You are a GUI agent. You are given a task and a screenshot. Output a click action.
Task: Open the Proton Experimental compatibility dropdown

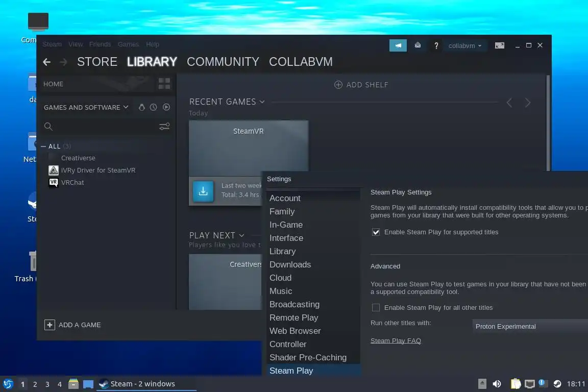[530, 326]
